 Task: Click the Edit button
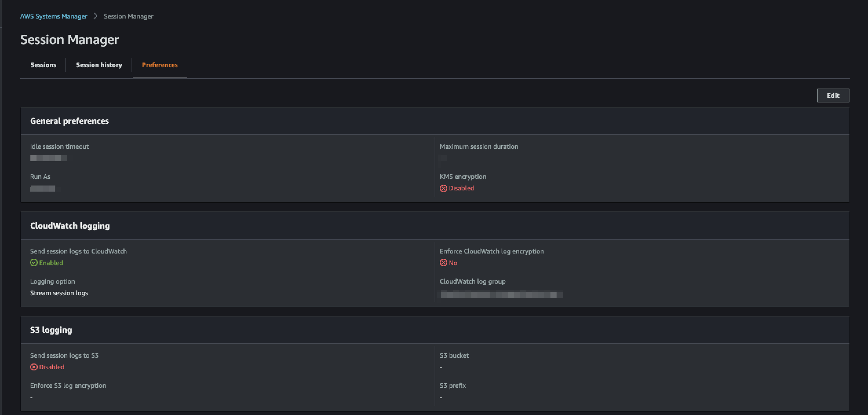point(833,95)
